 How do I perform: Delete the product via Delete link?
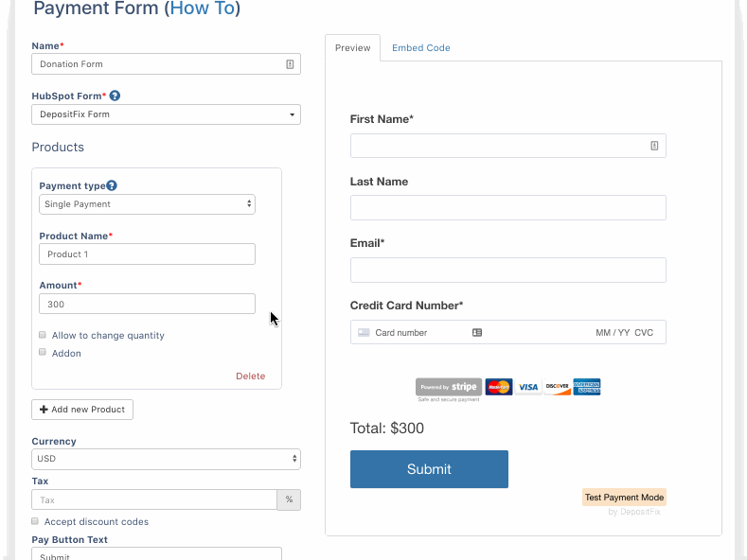click(x=250, y=376)
